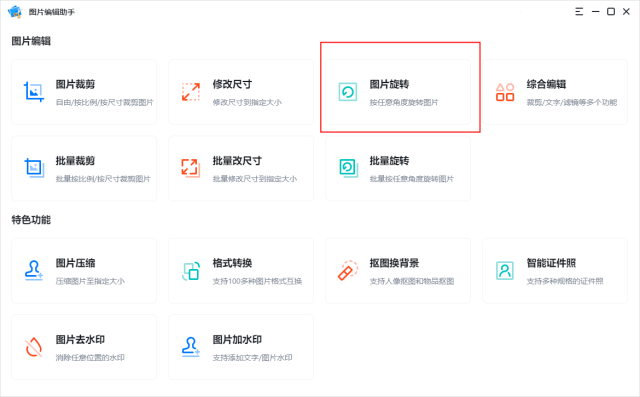Viewport: 640px width, 397px height.
Task: Click the app logo in title bar
Action: pos(15,11)
